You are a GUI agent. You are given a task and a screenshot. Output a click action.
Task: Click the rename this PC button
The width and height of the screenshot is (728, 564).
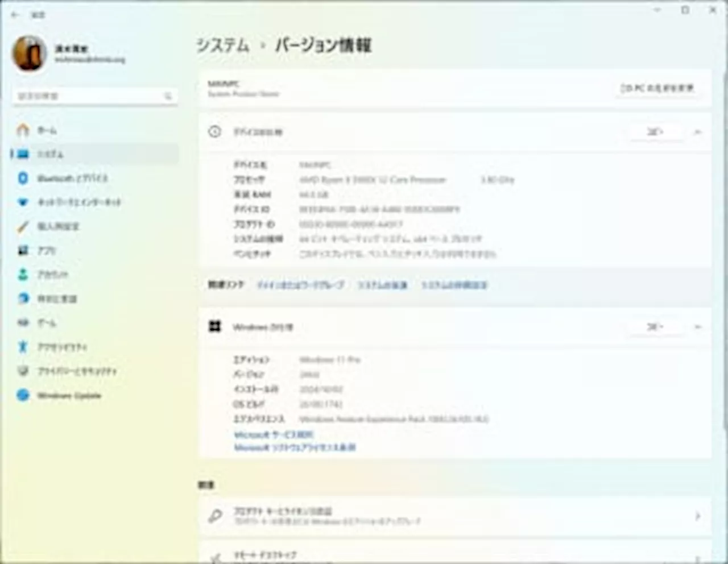(657, 88)
